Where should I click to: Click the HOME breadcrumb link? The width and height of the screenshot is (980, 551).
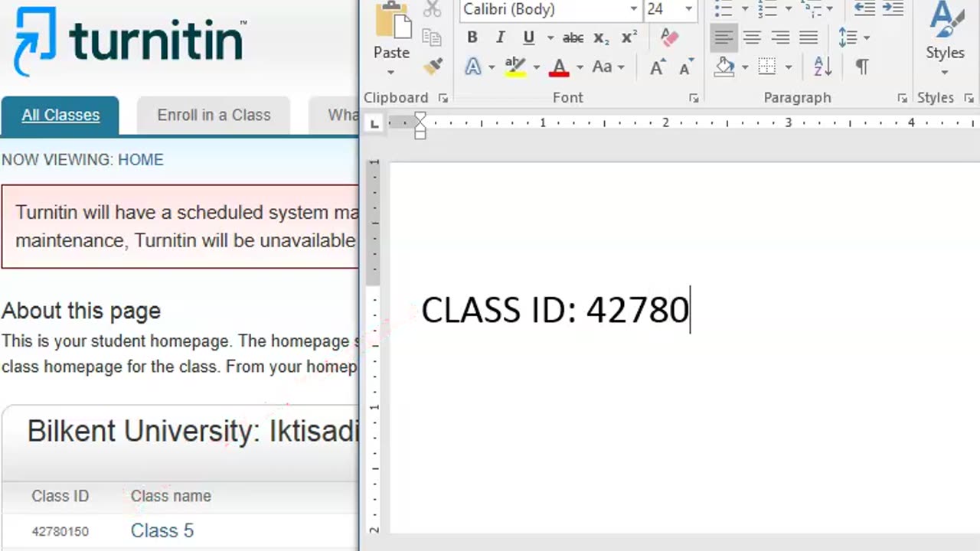(x=141, y=160)
